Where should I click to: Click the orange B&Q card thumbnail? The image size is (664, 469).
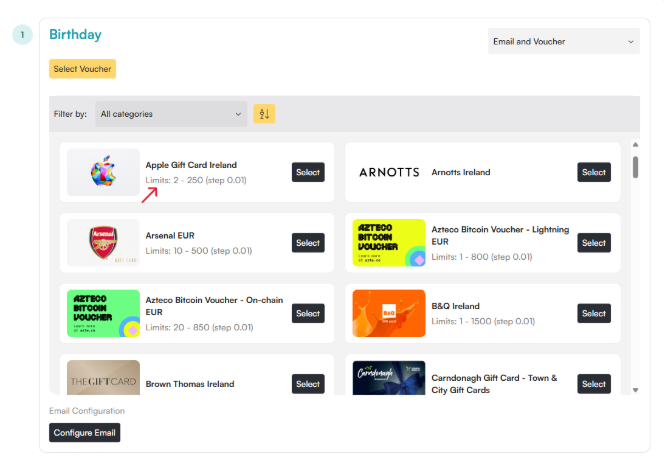tap(389, 313)
